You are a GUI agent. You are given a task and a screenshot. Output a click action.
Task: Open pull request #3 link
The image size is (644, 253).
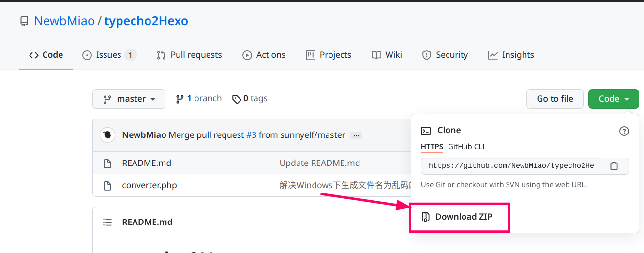click(x=251, y=135)
